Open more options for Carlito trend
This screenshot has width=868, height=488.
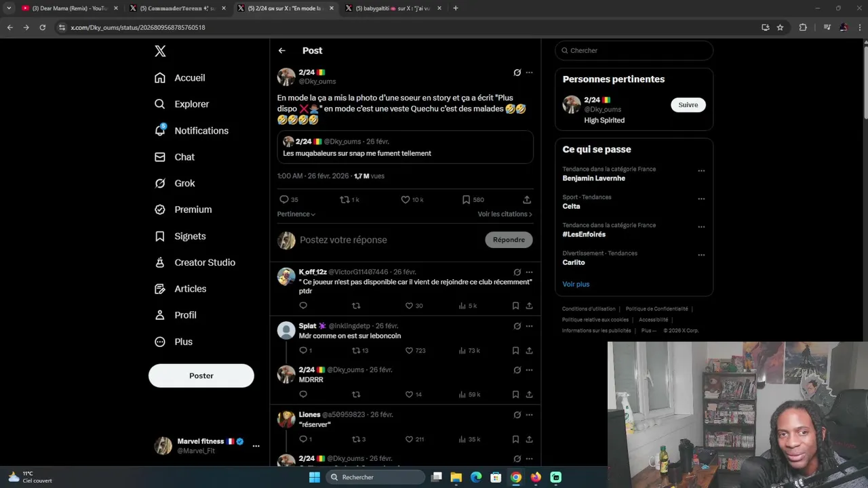[701, 256]
